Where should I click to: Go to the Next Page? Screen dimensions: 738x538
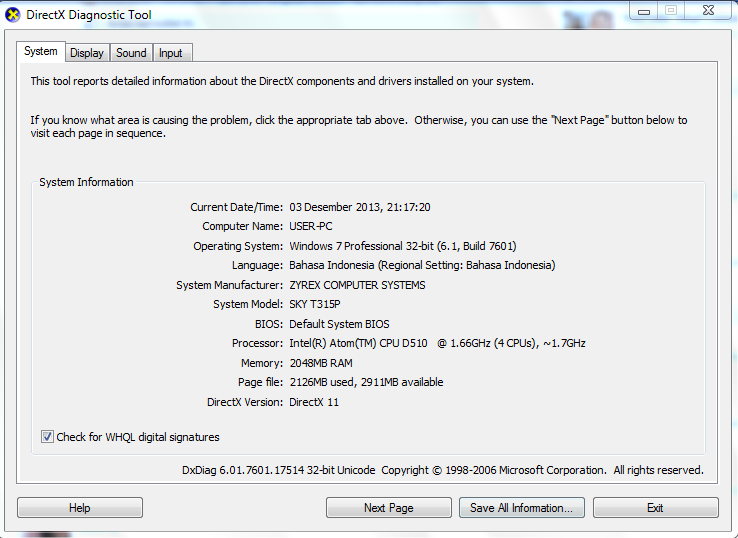[x=389, y=508]
